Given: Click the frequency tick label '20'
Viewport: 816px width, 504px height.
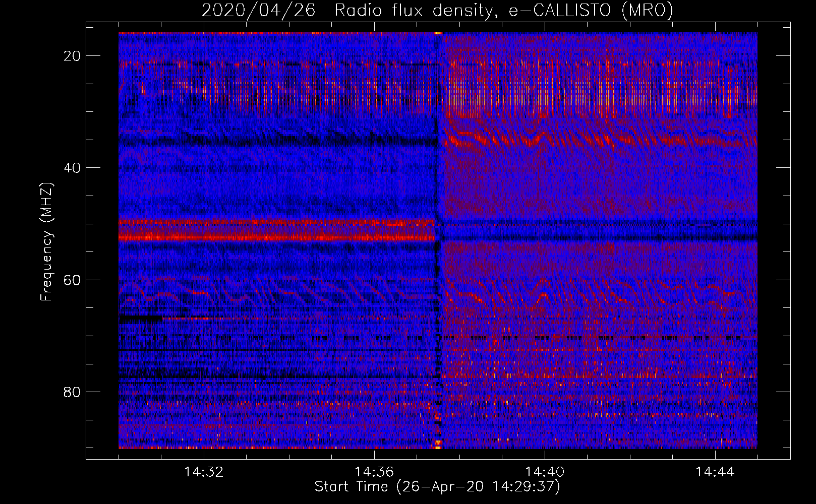Looking at the screenshot, I should pyautogui.click(x=72, y=56).
